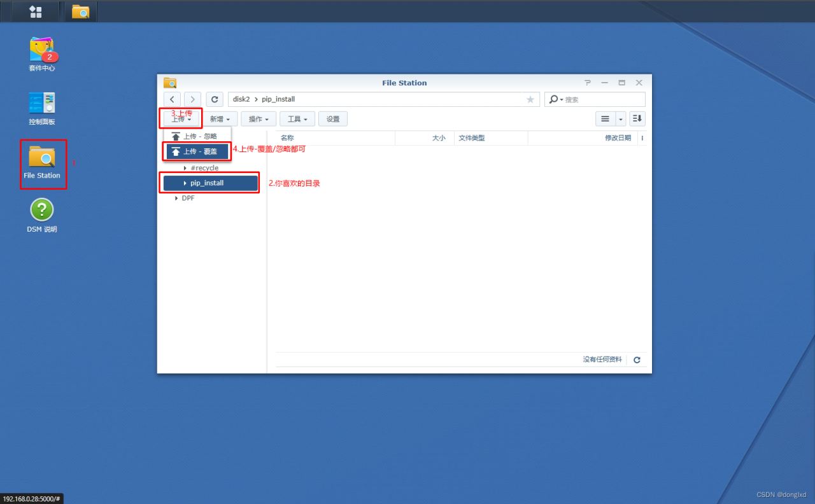Choose 上传 - 覆盖 from the menu
This screenshot has width=815, height=504.
pos(197,151)
